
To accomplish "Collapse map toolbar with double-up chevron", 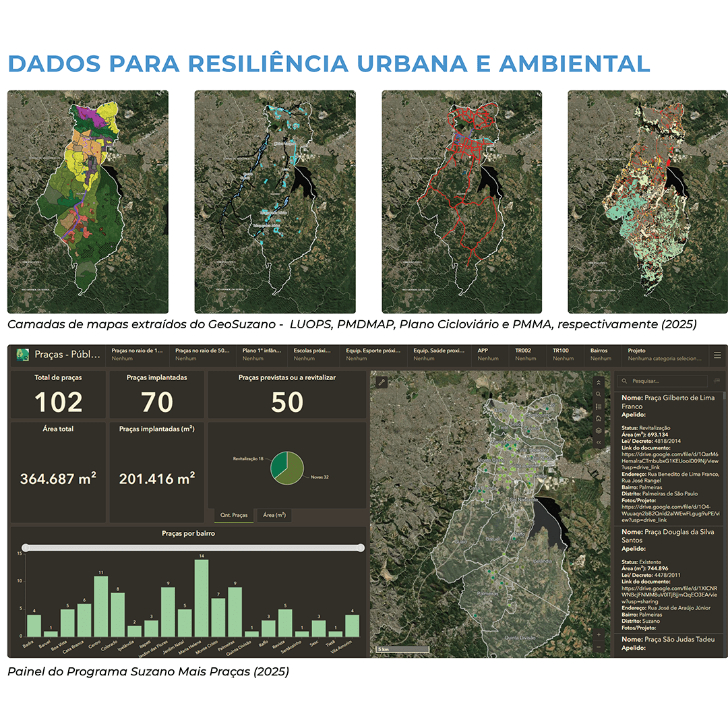I will 598,382.
